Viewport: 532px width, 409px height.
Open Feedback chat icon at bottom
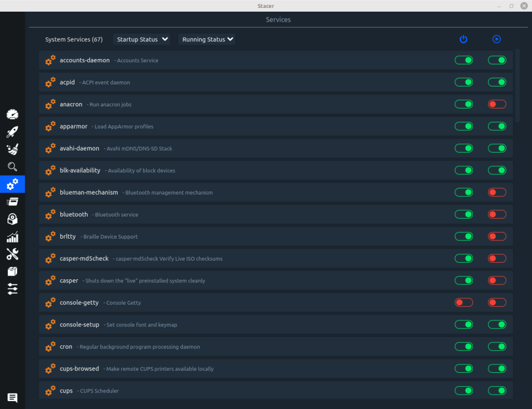point(12,398)
